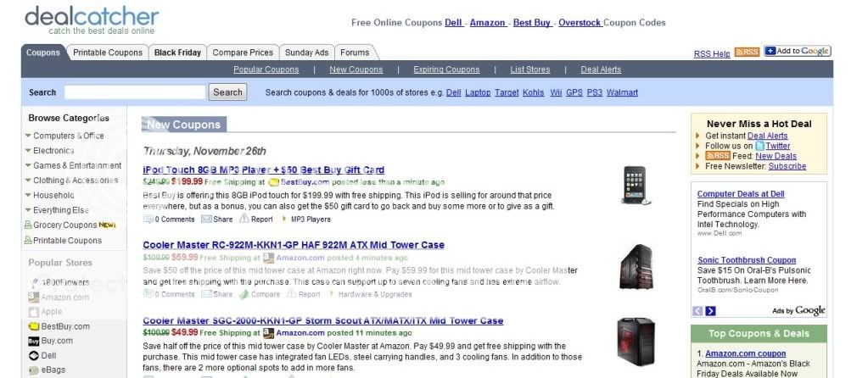Click the Buy.com icon in Popular Stores
Viewport: 868px width, 378px height.
click(33, 341)
